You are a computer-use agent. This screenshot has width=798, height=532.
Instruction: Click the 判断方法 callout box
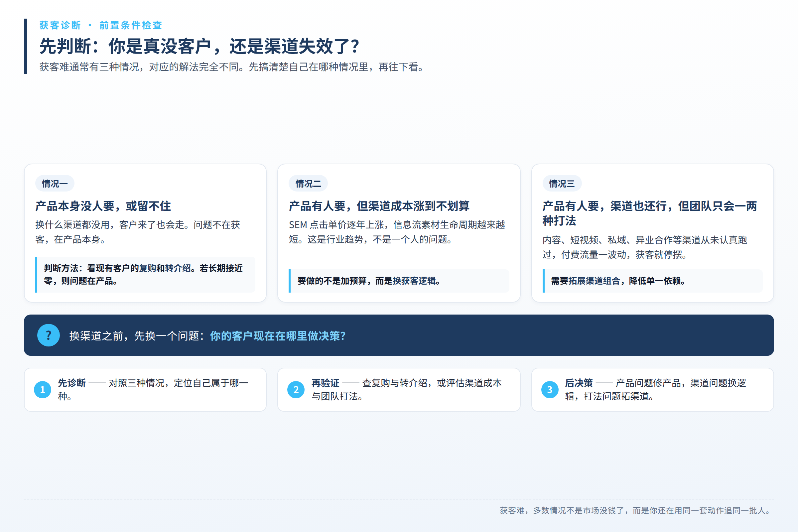145,275
